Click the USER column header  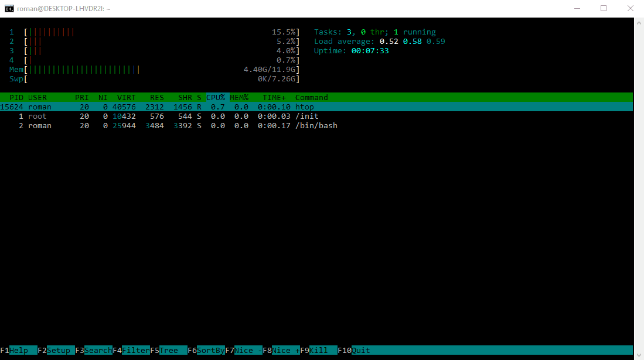click(38, 97)
